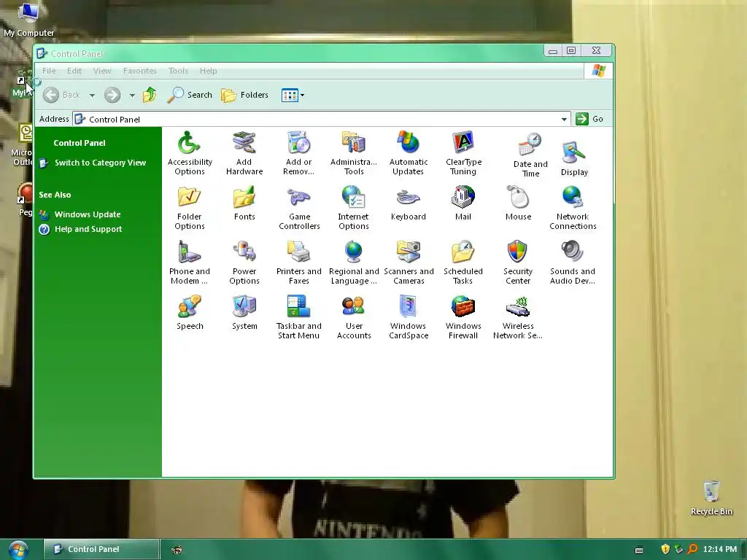
Task: Open the Recycle Bin desktop icon
Action: pos(711,498)
